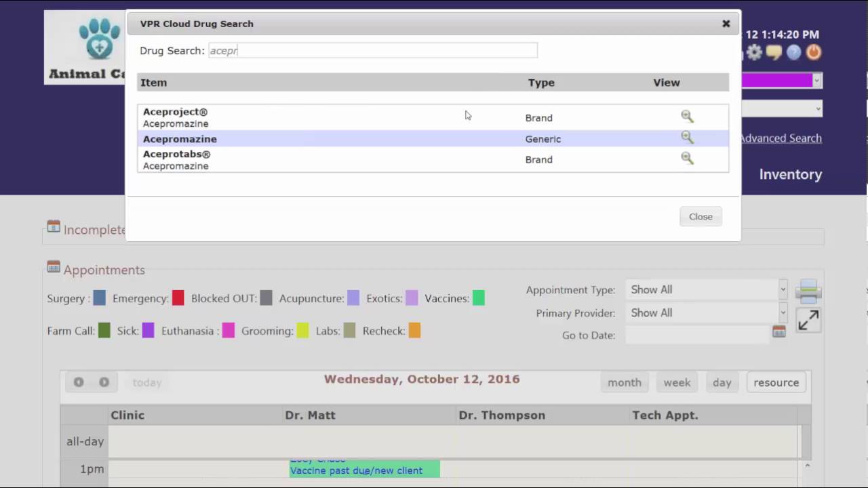This screenshot has width=868, height=488.
Task: Go to the previous day with the back arrow
Action: click(x=79, y=382)
